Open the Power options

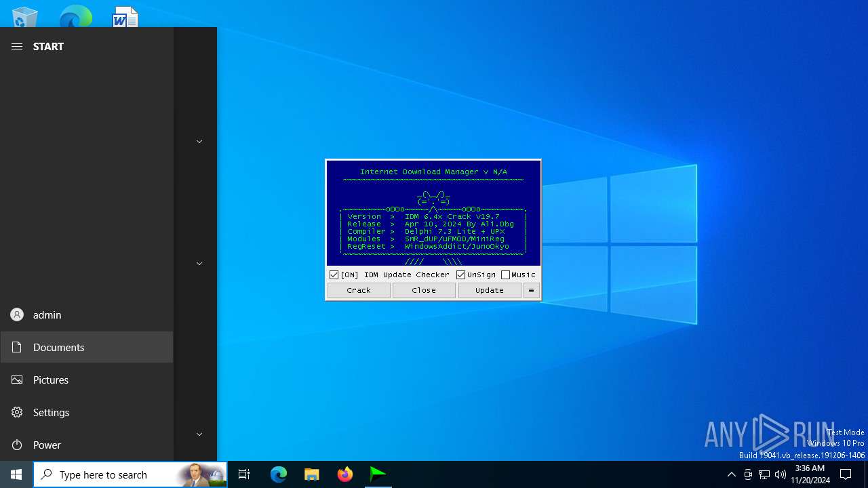pyautogui.click(x=87, y=445)
